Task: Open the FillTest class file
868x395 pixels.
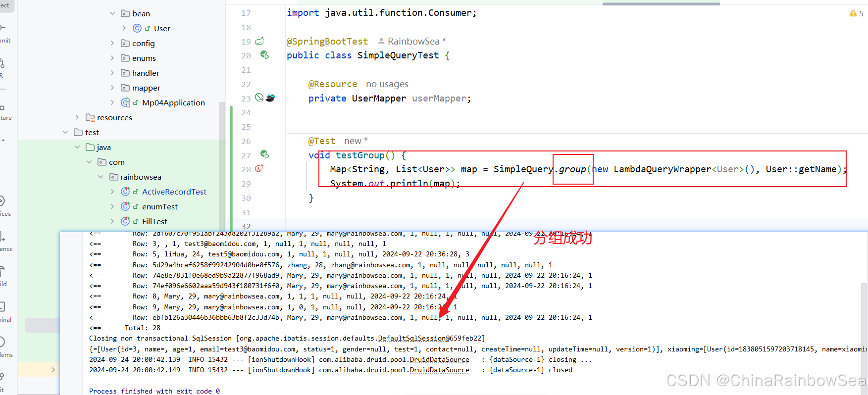Action: (154, 221)
